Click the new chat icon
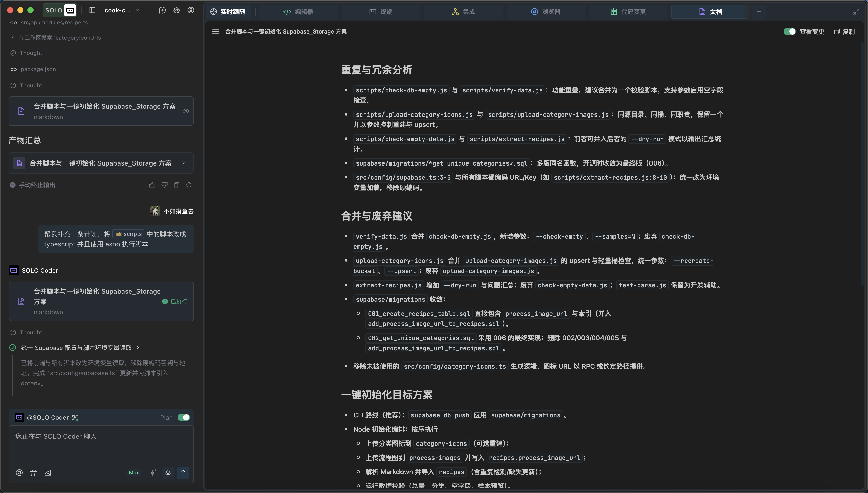The image size is (868, 493). (162, 10)
